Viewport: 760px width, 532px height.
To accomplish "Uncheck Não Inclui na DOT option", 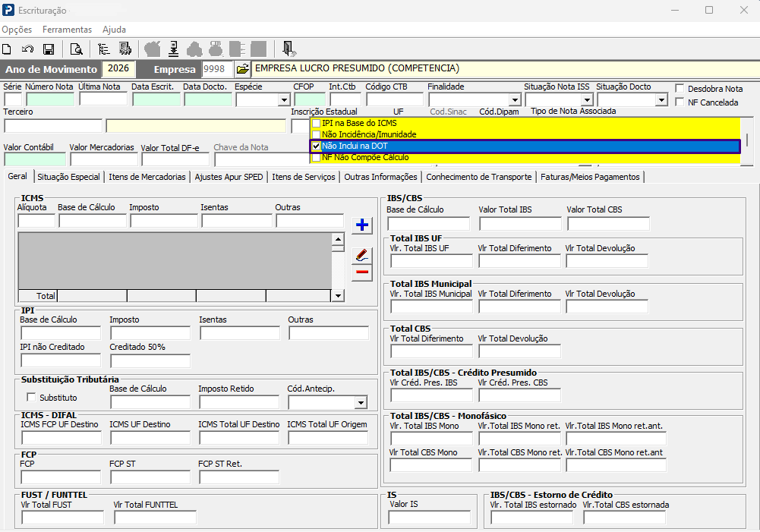I will tap(317, 146).
